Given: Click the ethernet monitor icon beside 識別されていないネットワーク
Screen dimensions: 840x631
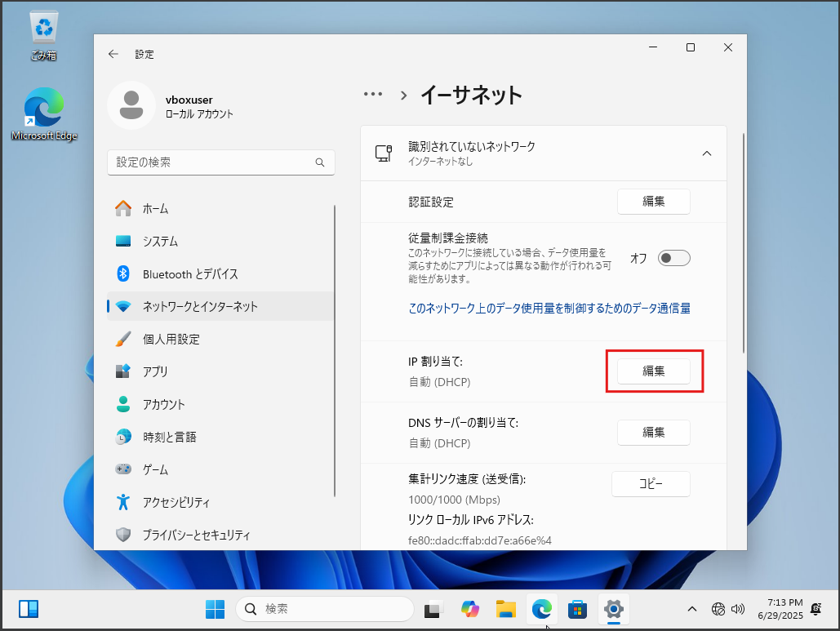Looking at the screenshot, I should [384, 153].
